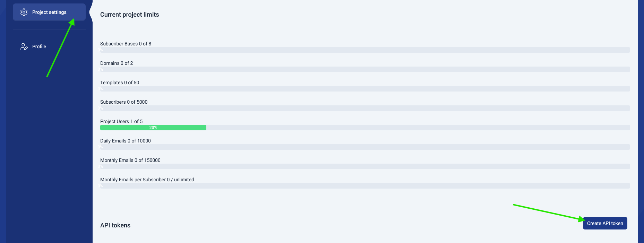644x243 pixels.
Task: Click the Templates 0 of 50 progress bar
Action: 365,89
